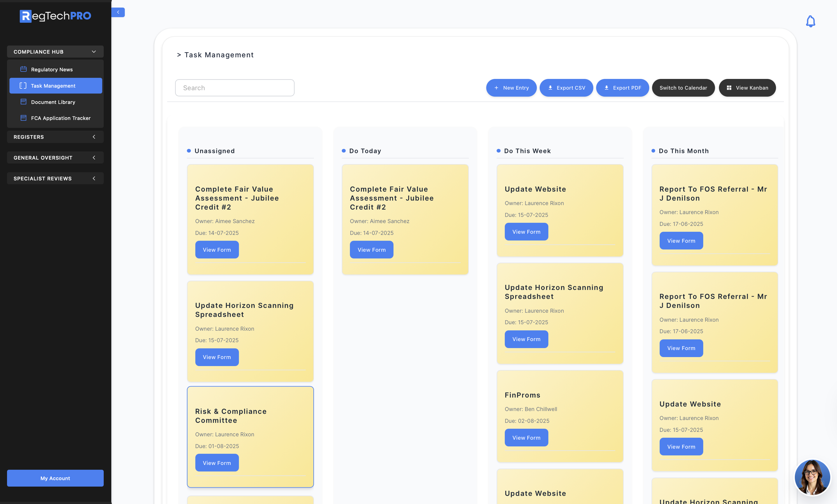This screenshot has height=504, width=837.
Task: Click the FCA Application Tracker icon
Action: [x=23, y=118]
